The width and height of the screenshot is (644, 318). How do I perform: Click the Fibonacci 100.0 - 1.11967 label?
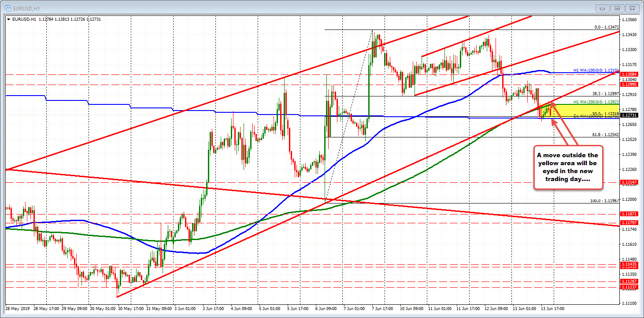604,200
